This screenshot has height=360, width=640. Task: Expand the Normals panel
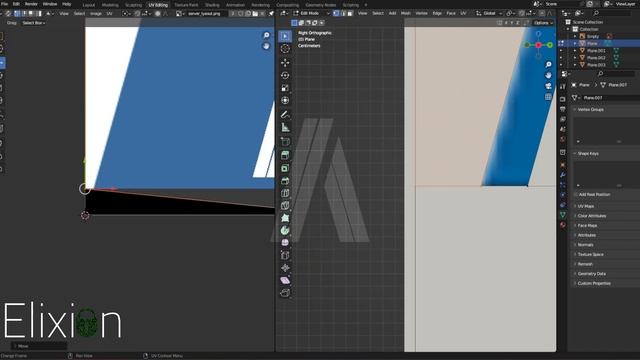(x=585, y=244)
